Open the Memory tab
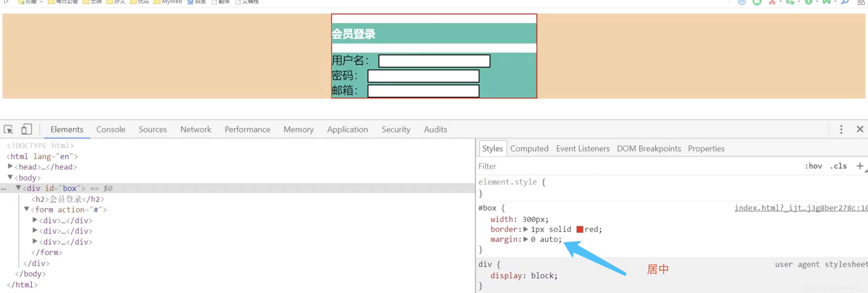The image size is (868, 293). click(x=299, y=129)
